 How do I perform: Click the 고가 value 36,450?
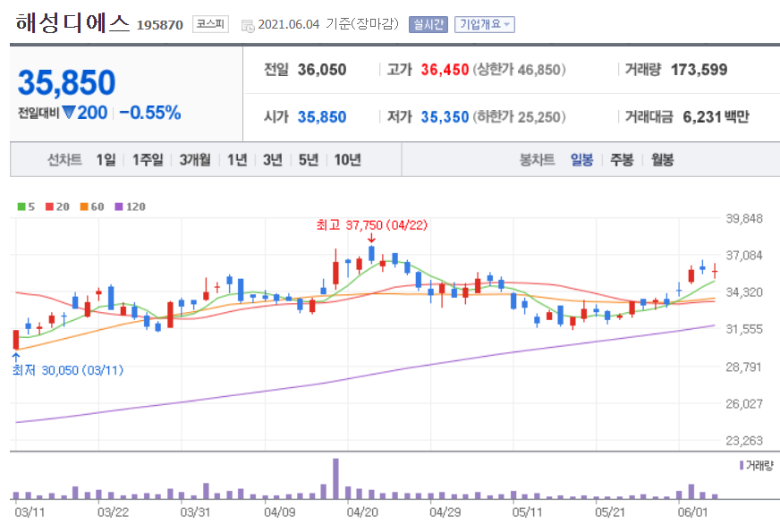pos(445,70)
